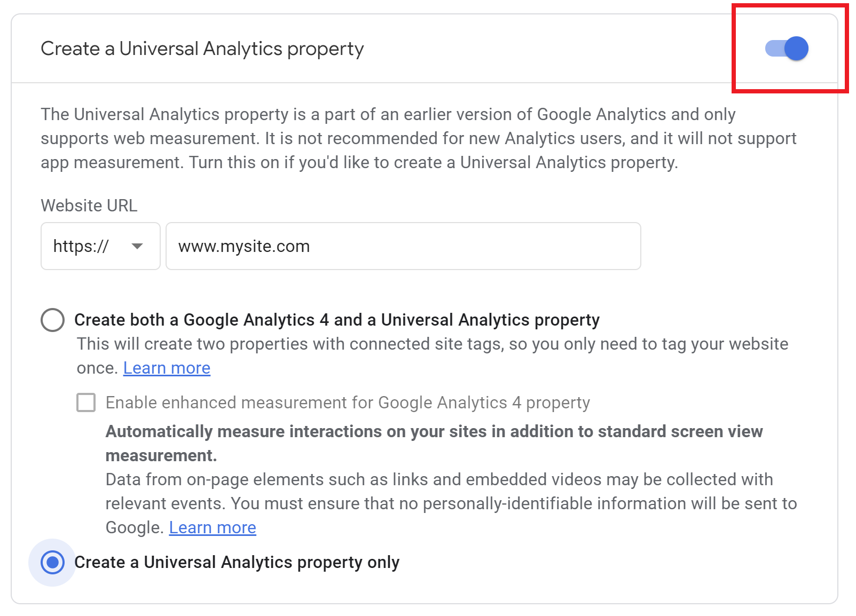Screen dimensions: 856x616
Task: Select the radio for creating both properties
Action: point(53,320)
